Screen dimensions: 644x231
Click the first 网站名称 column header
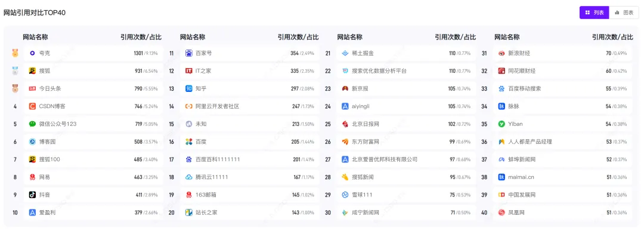tap(35, 37)
